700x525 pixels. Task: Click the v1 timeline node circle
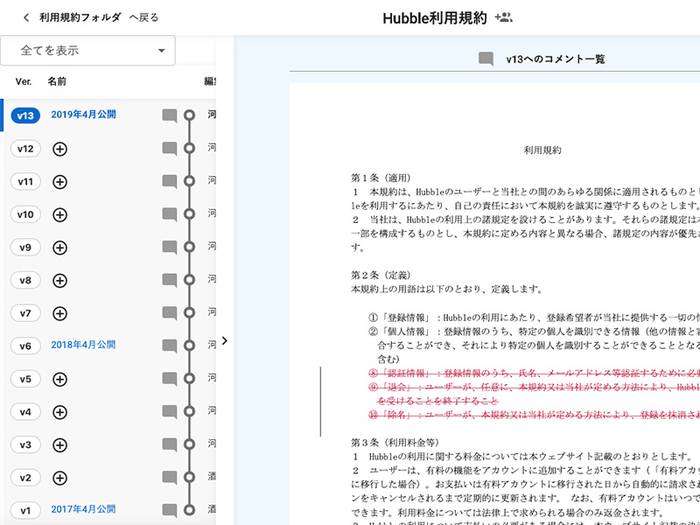pos(190,510)
